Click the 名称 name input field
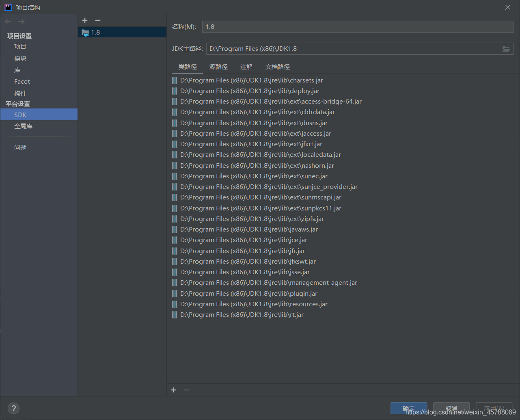Image resolution: width=520 pixels, height=420 pixels. tap(358, 27)
